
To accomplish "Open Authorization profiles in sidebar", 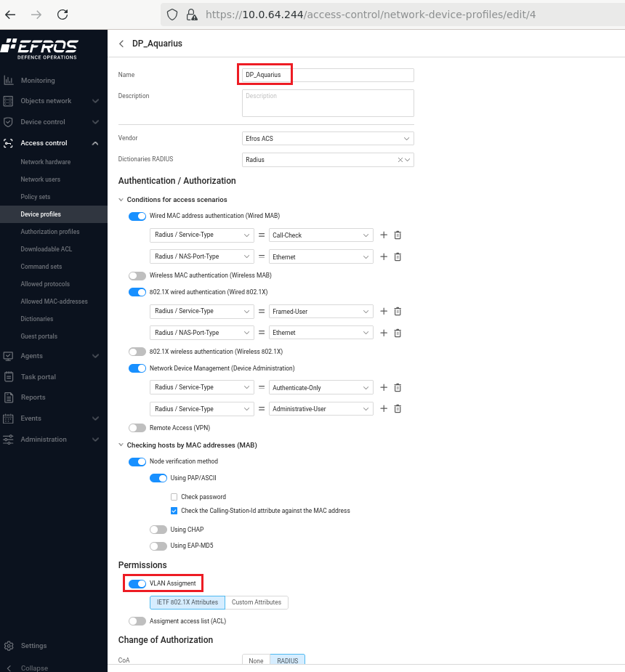I will [50, 232].
